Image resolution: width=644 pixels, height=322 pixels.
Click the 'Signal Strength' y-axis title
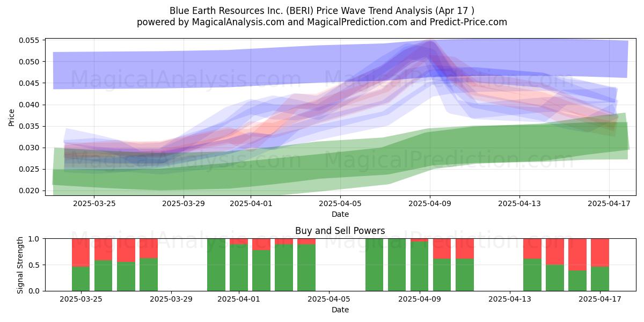pos(20,265)
